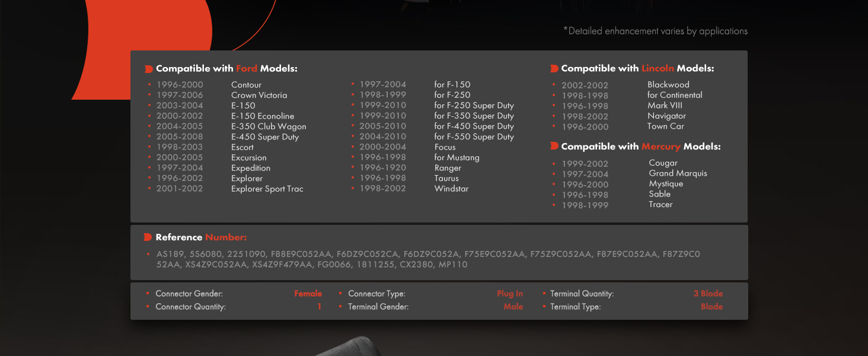Click the "Reference Number:" heading
The height and width of the screenshot is (356, 868).
201,237
